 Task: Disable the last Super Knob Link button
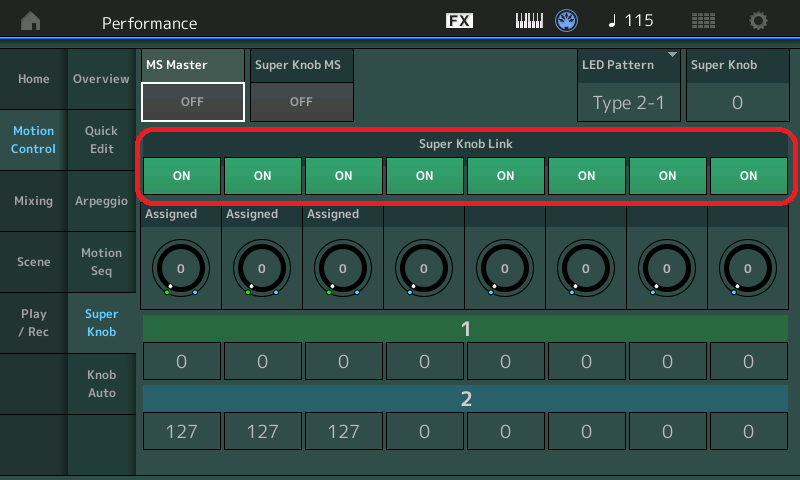(x=748, y=175)
